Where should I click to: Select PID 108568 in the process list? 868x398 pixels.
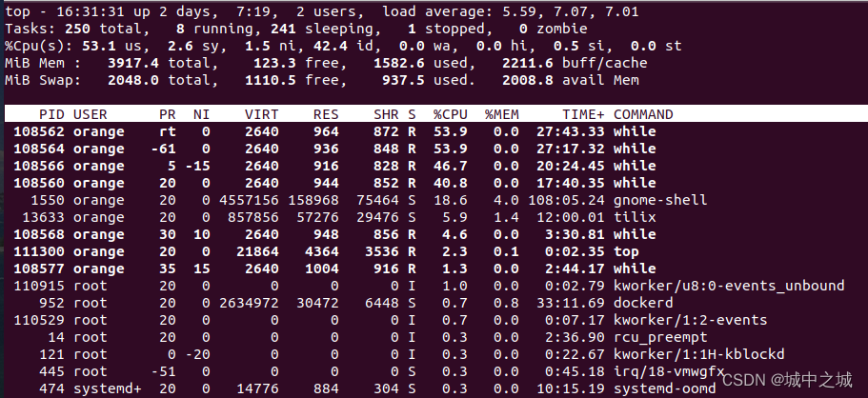[x=39, y=234]
